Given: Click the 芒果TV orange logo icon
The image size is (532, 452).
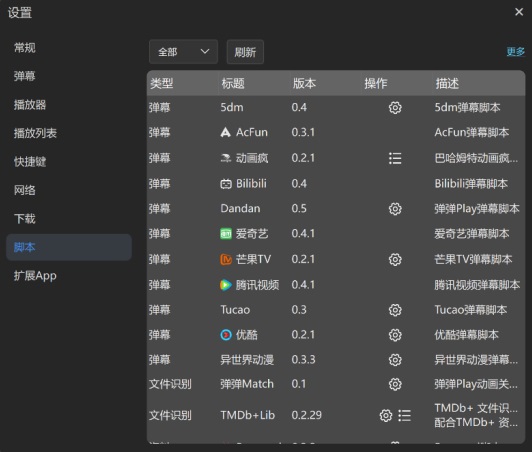Looking at the screenshot, I should click(226, 260).
